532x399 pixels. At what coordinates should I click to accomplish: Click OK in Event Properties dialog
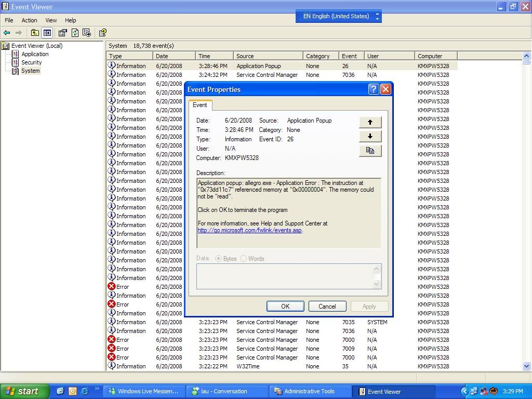click(285, 307)
